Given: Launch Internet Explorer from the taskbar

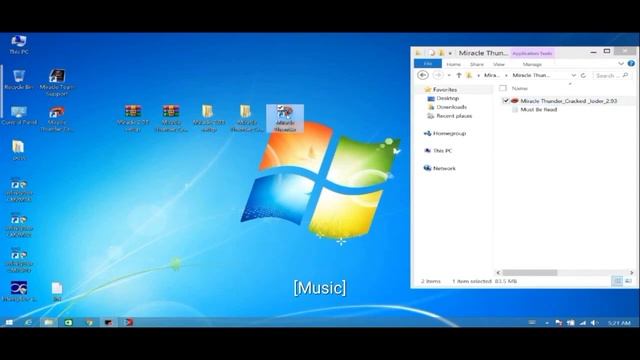Looking at the screenshot, I should point(28,322).
